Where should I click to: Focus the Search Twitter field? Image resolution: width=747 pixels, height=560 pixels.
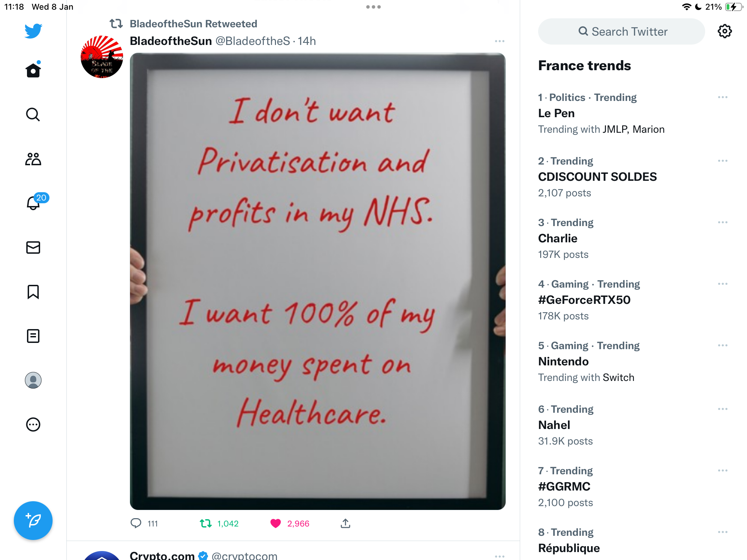click(621, 31)
